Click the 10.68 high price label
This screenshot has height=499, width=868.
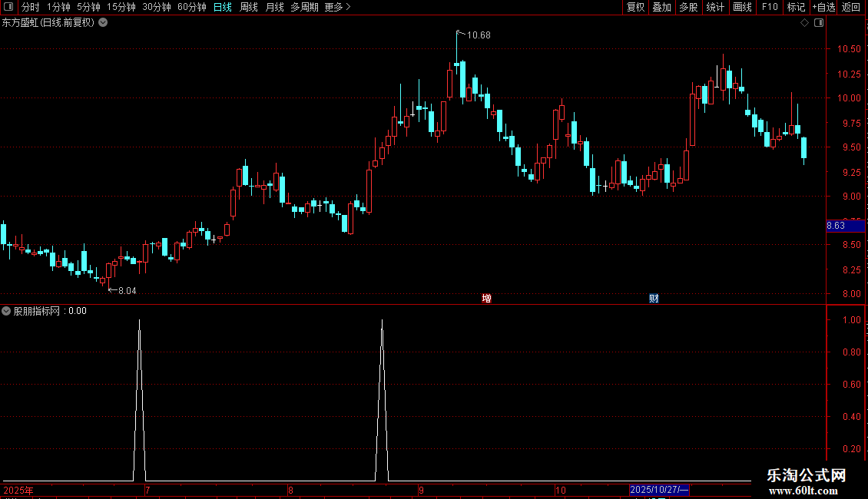[479, 35]
